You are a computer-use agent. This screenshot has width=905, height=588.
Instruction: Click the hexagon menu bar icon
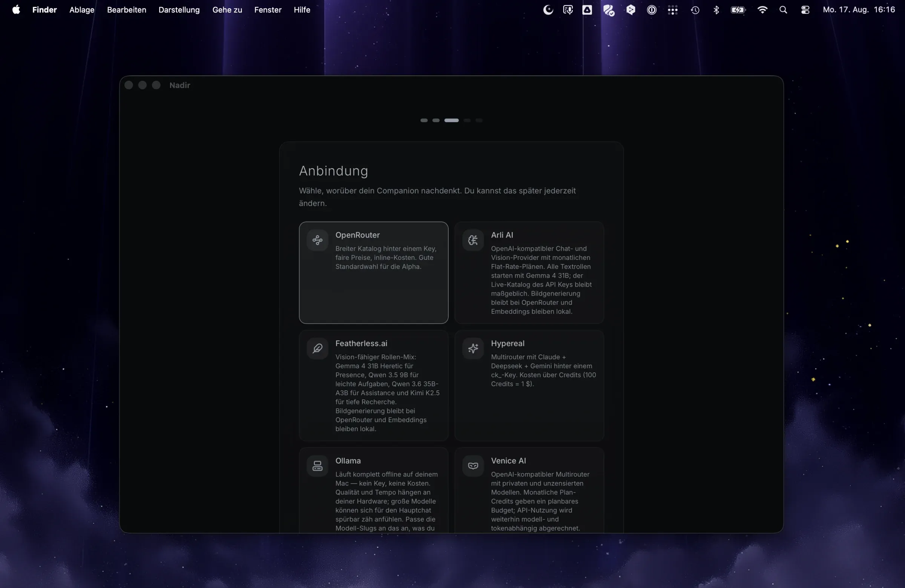click(x=631, y=10)
